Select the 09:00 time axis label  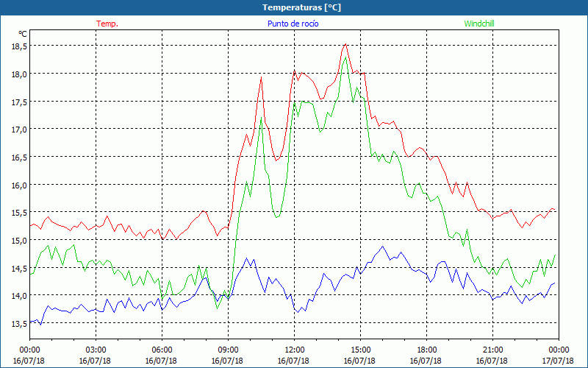[x=228, y=350]
